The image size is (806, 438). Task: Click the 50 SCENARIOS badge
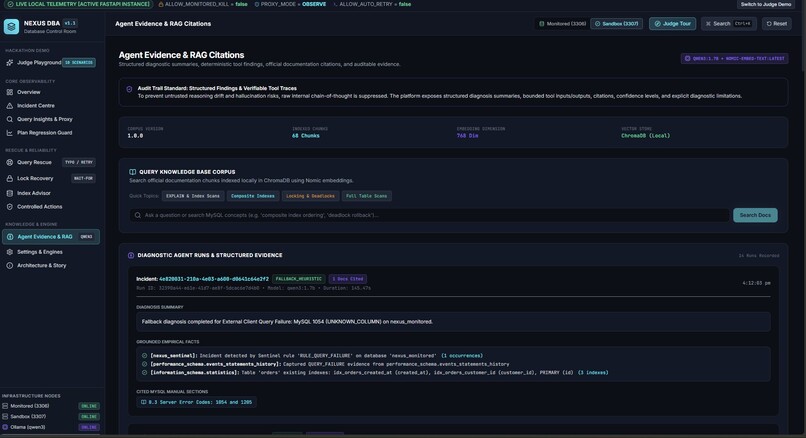tap(79, 63)
